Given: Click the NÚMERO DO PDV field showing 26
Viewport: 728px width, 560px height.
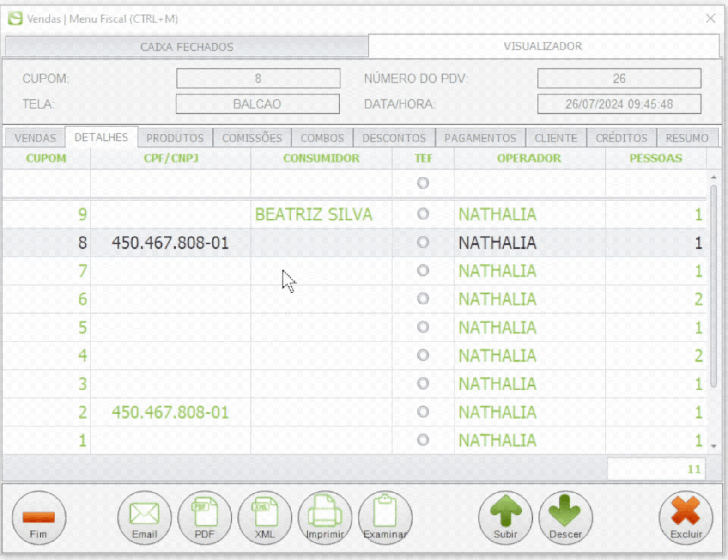Looking at the screenshot, I should pyautogui.click(x=619, y=79).
